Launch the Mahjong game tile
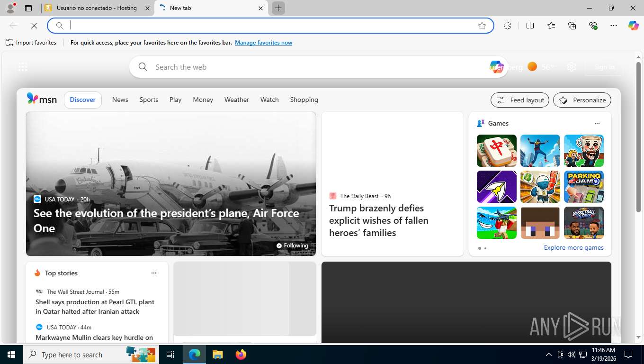Viewport: 644px width, 364px height. pos(497,151)
